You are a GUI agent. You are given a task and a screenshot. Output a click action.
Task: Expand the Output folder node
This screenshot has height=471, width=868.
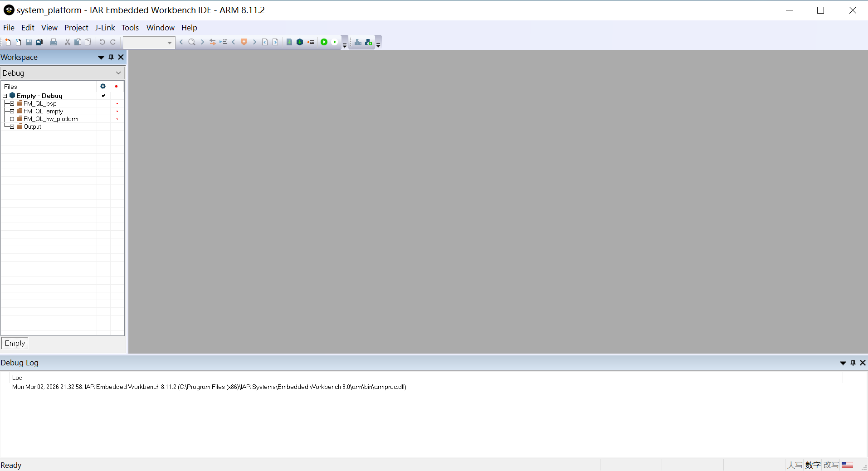[x=12, y=127]
